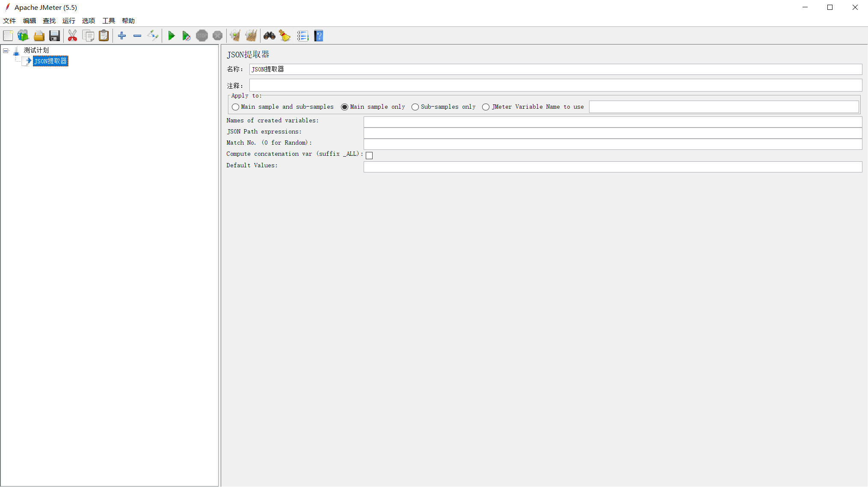Viewport: 868px width, 487px height.
Task: Open a test plan from templates
Action: pos(23,36)
